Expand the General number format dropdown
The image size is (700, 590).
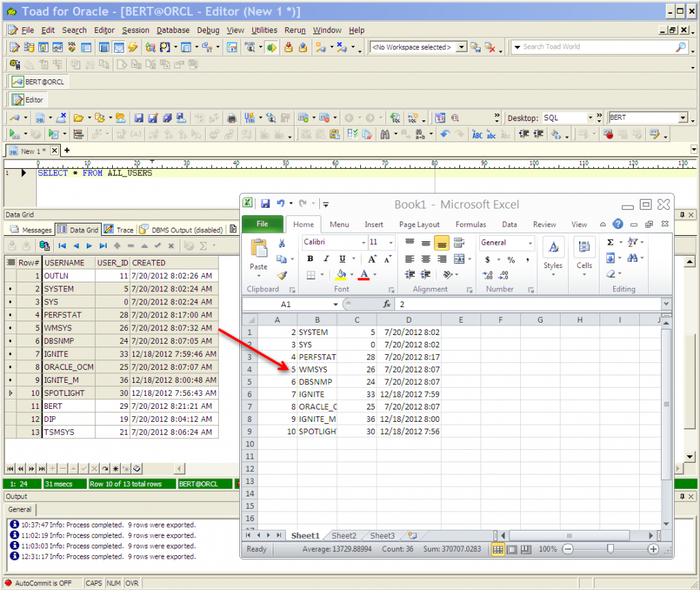coord(530,243)
